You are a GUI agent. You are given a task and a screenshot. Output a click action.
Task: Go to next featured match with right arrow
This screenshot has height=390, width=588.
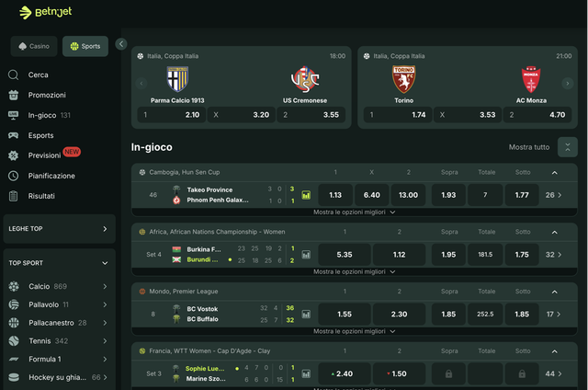(568, 84)
